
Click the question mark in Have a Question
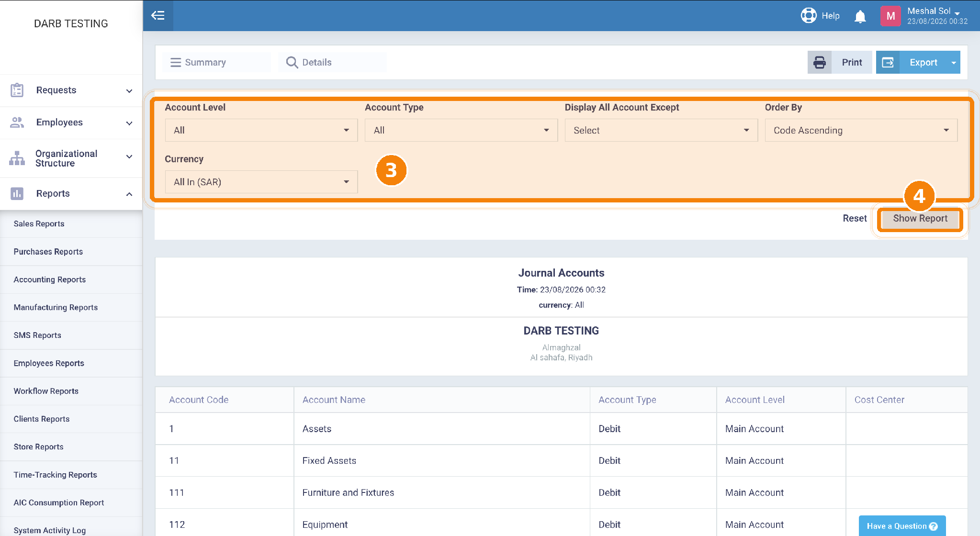pos(933,526)
